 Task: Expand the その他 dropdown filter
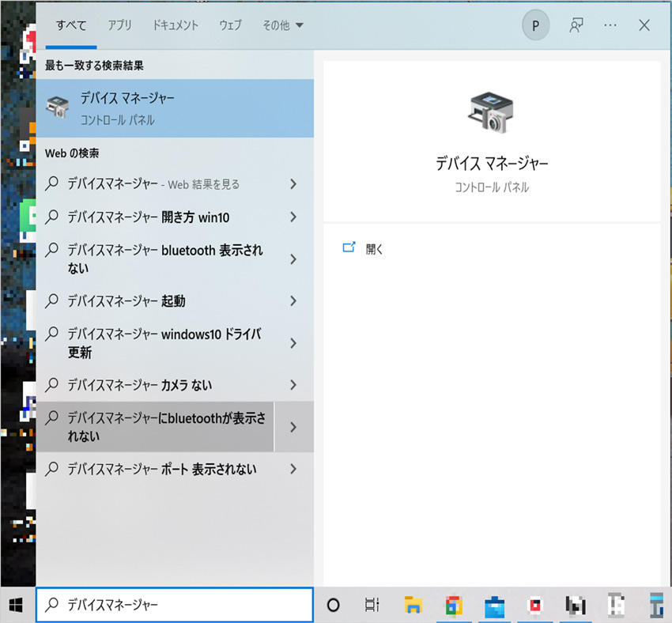[283, 26]
